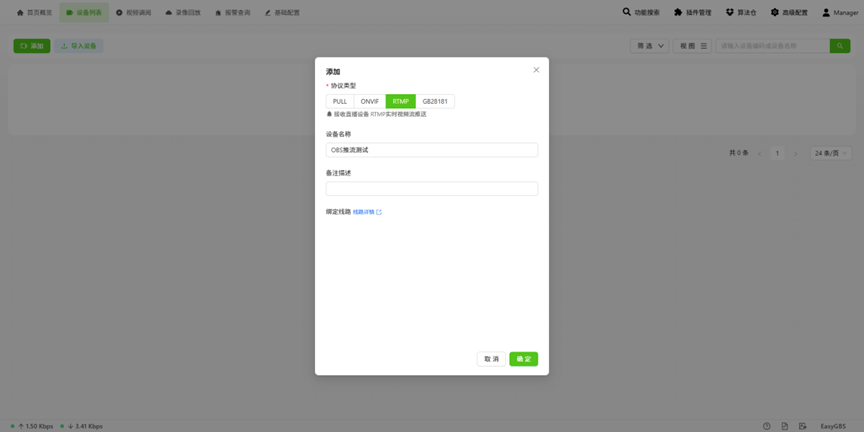The height and width of the screenshot is (432, 864).
Task: Select the ONVIF protocol type
Action: [x=370, y=101]
